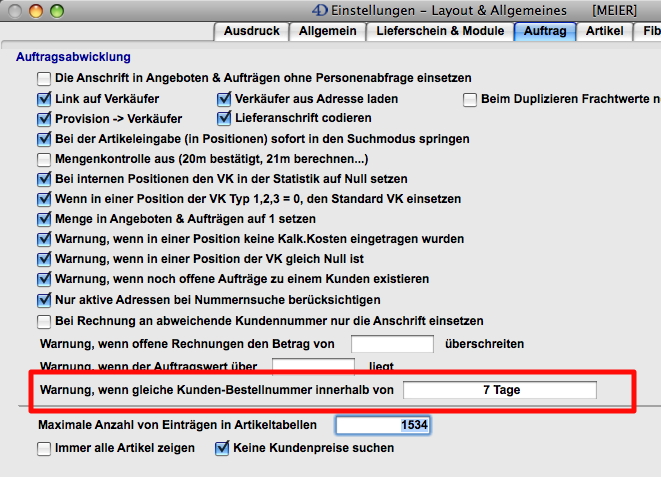Toggle Menge in Angeboten auf 1 setzen

click(x=44, y=220)
